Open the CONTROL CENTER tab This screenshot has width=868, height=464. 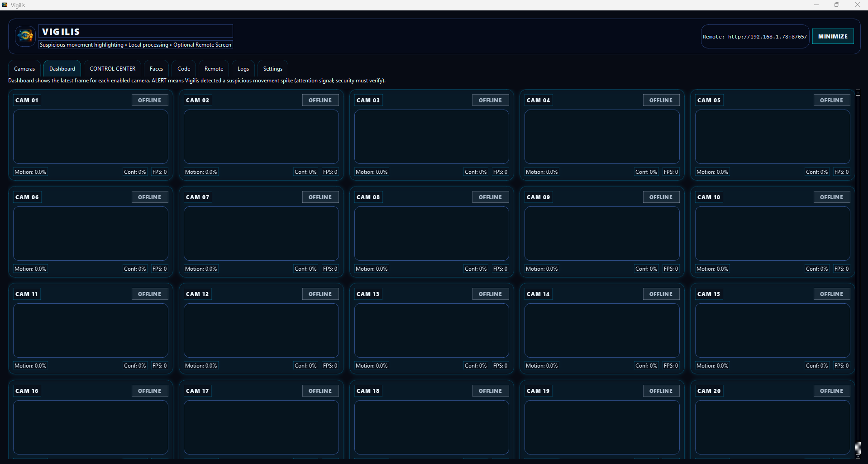112,68
